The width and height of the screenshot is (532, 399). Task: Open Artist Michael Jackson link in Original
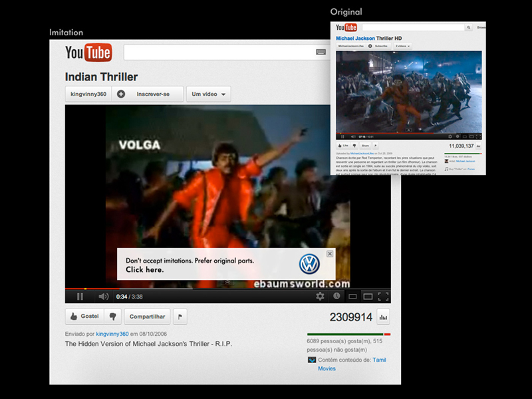point(465,162)
